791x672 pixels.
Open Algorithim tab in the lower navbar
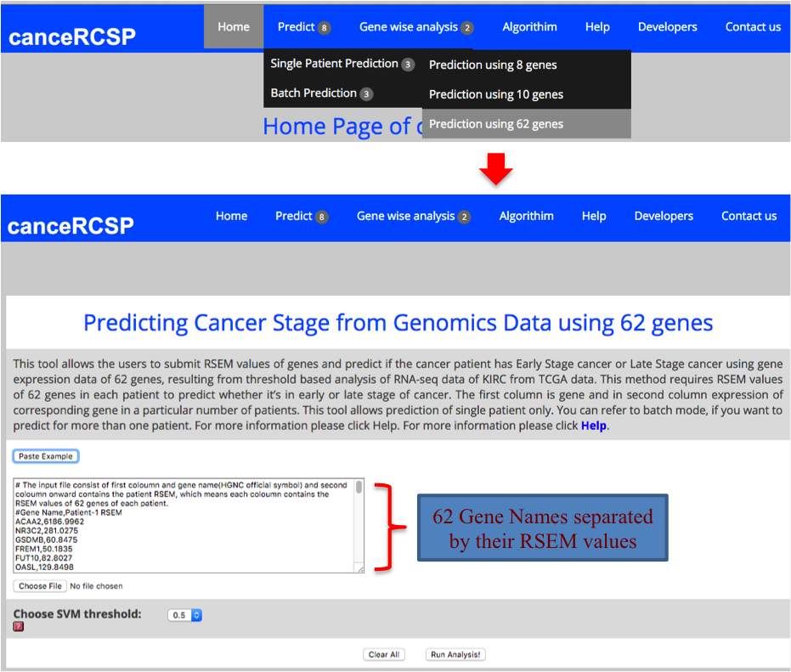[x=526, y=216]
